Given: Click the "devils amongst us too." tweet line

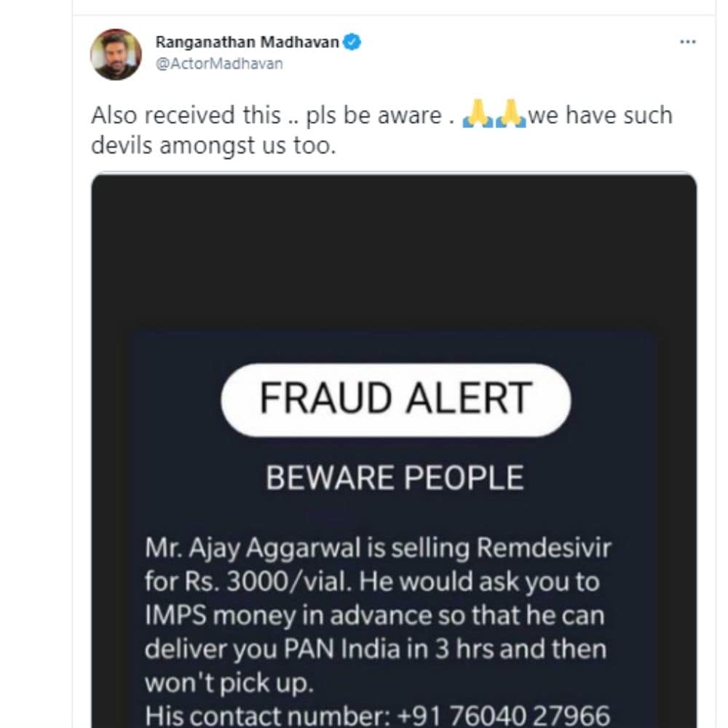Looking at the screenshot, I should pos(214,144).
